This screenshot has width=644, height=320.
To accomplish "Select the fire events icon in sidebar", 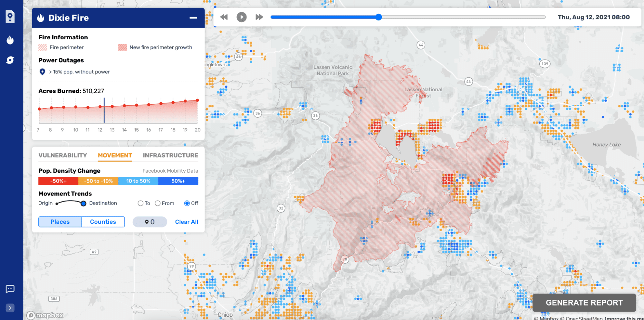I will pyautogui.click(x=10, y=40).
